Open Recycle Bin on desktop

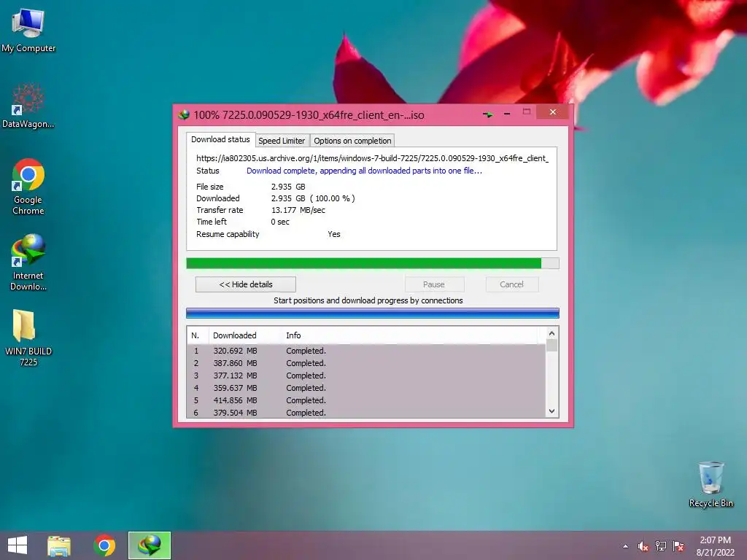711,484
